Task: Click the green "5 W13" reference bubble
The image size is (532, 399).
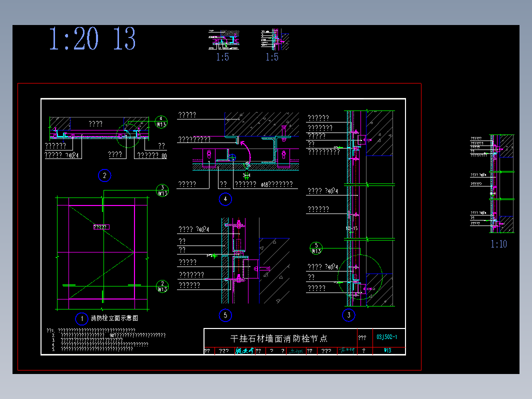Action: [x=316, y=248]
